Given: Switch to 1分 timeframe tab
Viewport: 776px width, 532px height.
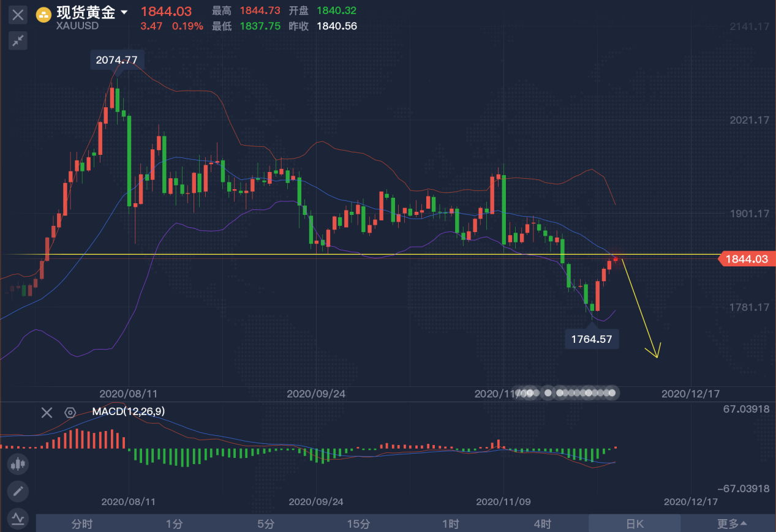Looking at the screenshot, I should [x=174, y=523].
